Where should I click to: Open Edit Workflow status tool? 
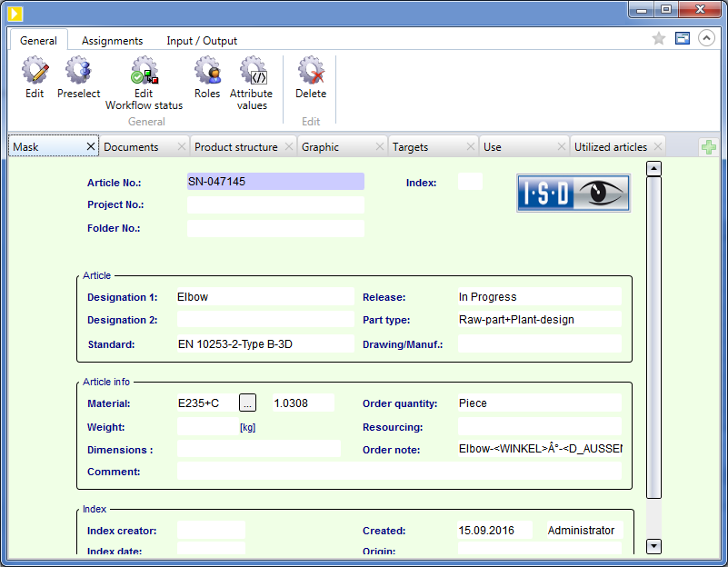(144, 73)
